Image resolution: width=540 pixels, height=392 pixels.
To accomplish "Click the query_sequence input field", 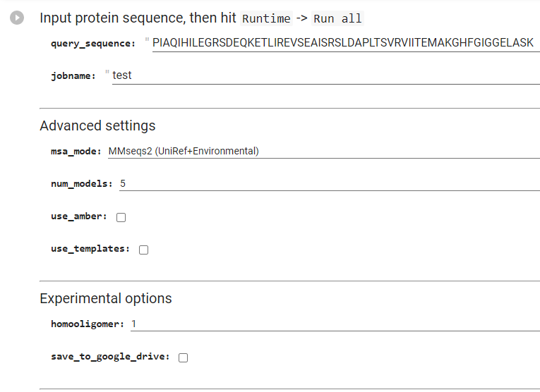I will pos(346,43).
